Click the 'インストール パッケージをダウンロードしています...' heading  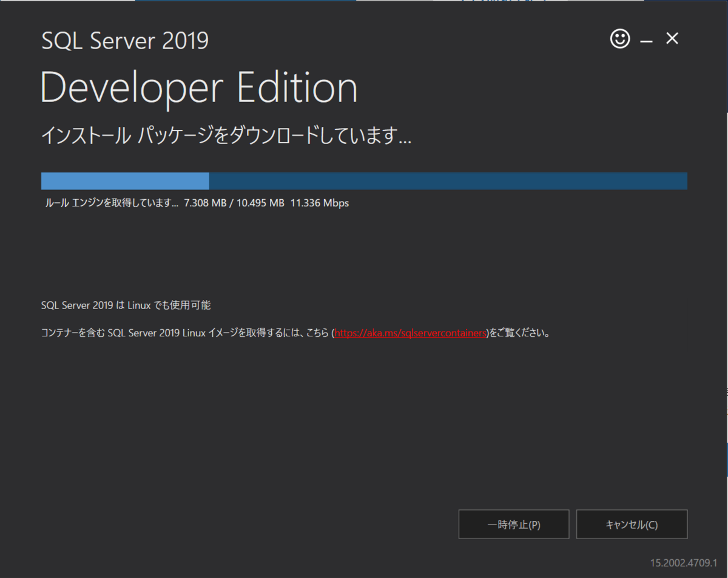226,135
